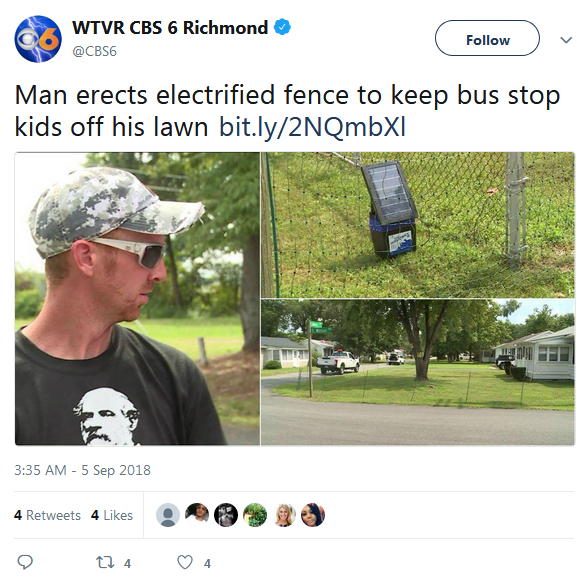This screenshot has height=579, width=577.
Task: Open the blonde woman liker avatar
Action: pos(284,515)
